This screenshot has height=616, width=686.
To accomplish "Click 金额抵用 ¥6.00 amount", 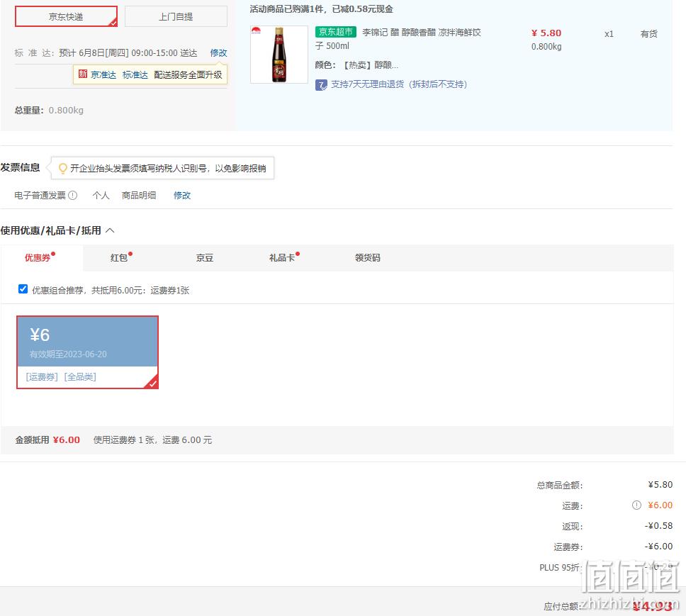I will coord(67,440).
